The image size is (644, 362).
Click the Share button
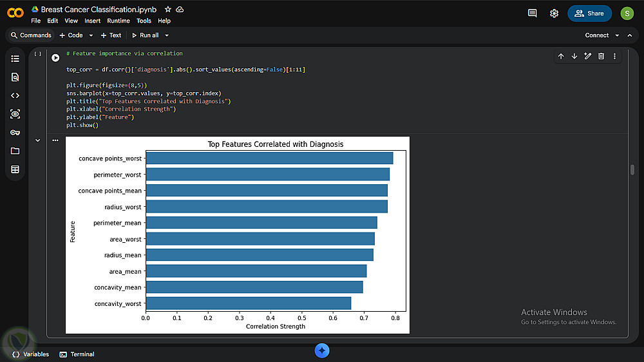[589, 14]
